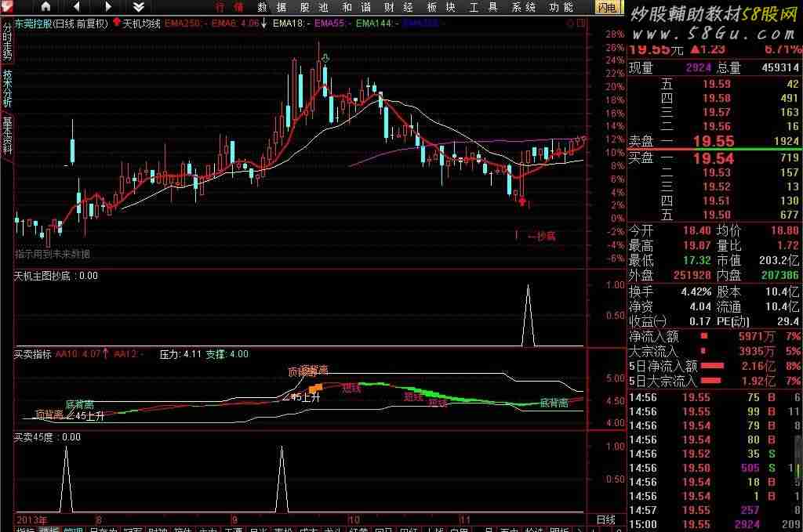Open the 功能 menu

(x=561, y=7)
